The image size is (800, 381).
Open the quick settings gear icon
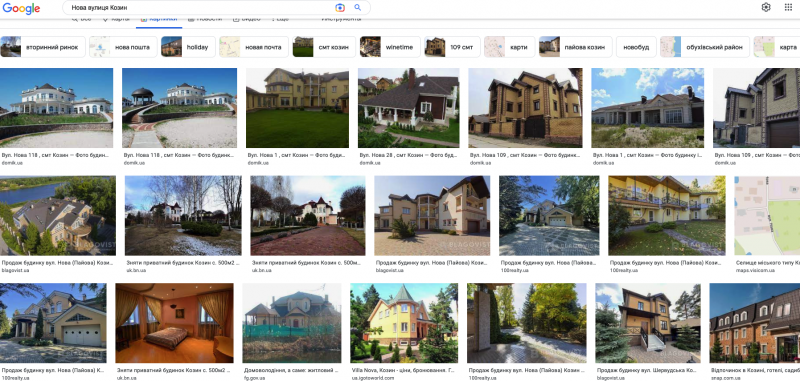(766, 7)
